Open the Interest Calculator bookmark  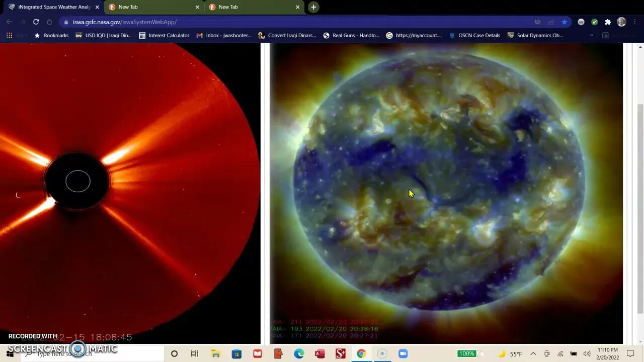click(x=164, y=35)
